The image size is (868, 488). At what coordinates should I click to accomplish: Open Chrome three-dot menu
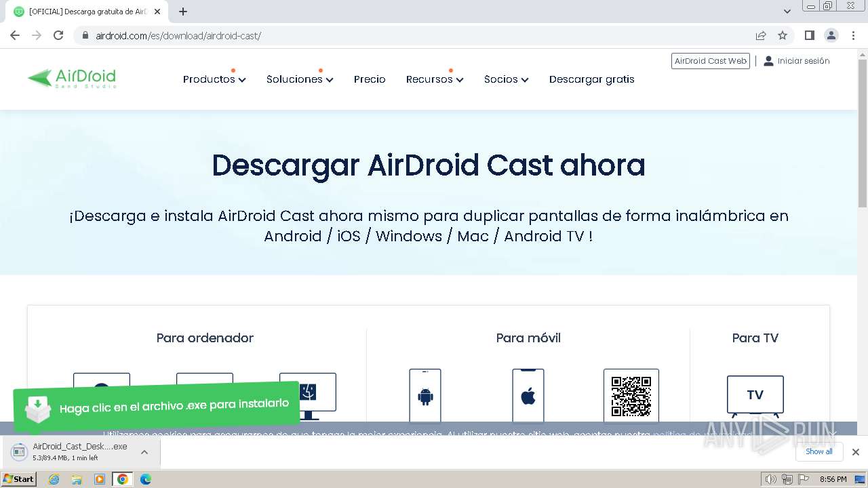(852, 35)
